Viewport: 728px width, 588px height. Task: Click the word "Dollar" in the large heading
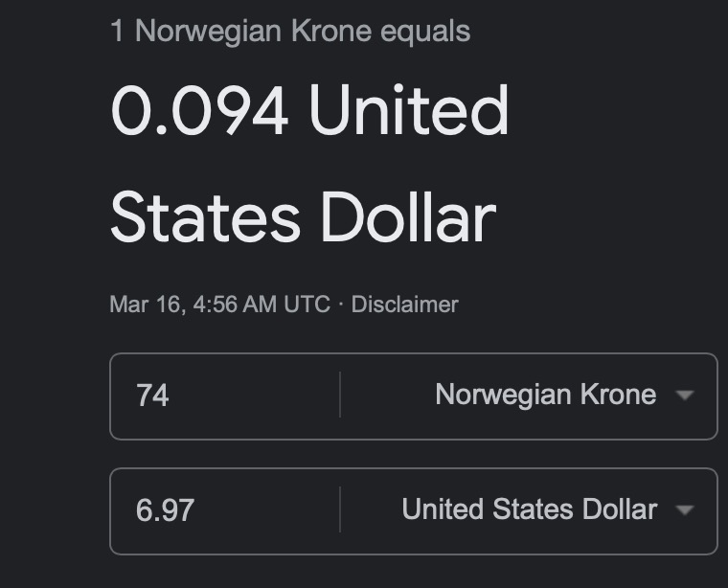point(409,216)
